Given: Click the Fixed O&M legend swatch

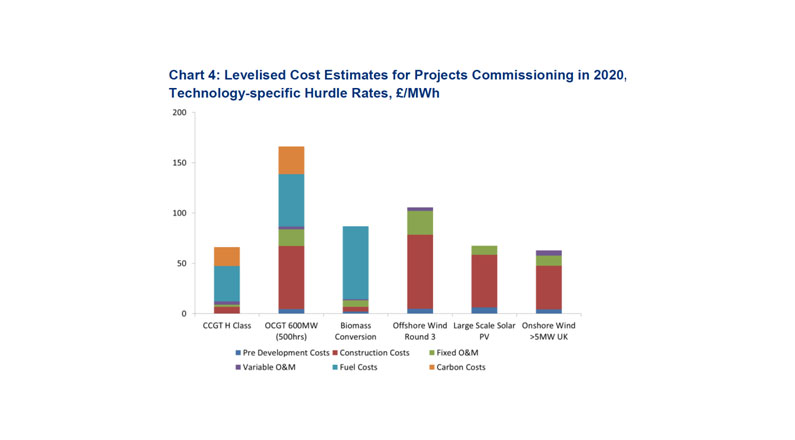Looking at the screenshot, I should click(x=432, y=353).
